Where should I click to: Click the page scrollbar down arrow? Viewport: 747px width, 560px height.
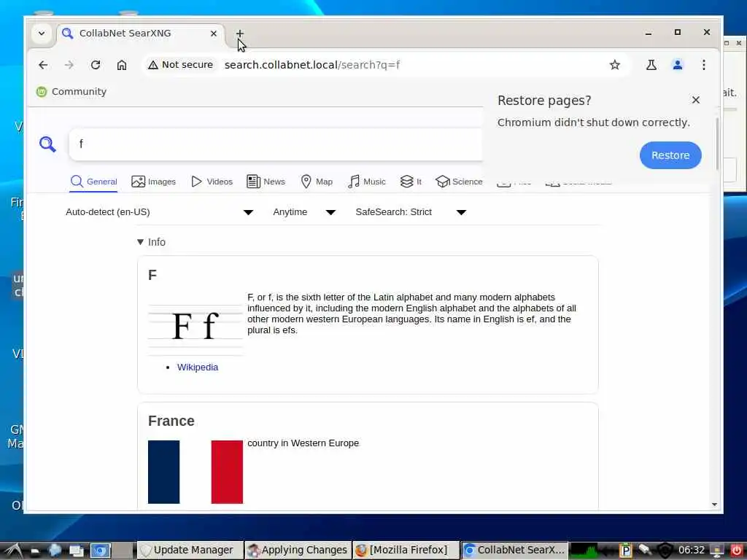click(x=714, y=505)
